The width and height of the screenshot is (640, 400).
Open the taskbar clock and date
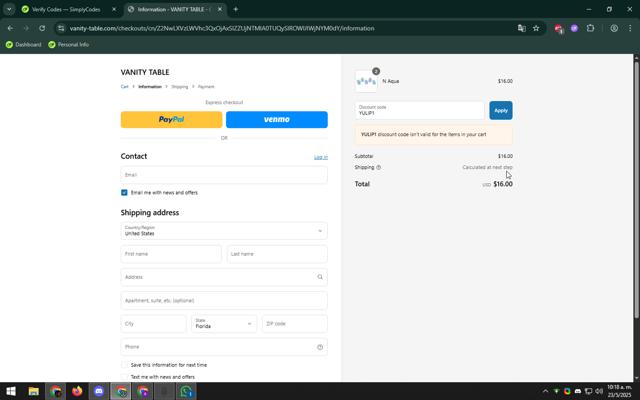pyautogui.click(x=619, y=391)
